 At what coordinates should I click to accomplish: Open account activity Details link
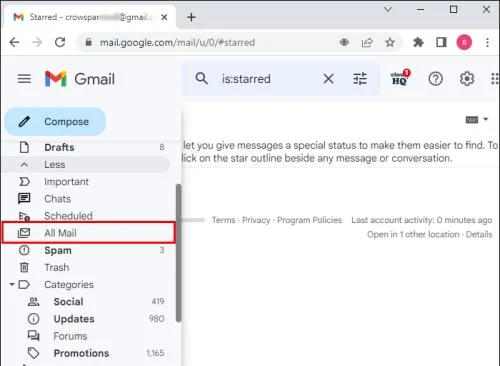(x=479, y=234)
